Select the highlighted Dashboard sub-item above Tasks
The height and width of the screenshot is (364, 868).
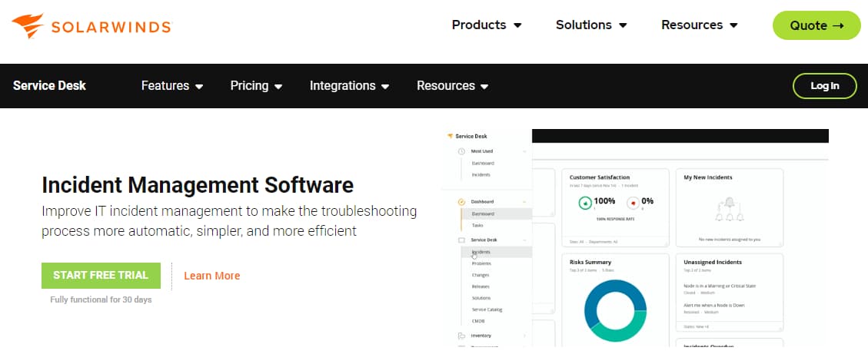(x=497, y=213)
